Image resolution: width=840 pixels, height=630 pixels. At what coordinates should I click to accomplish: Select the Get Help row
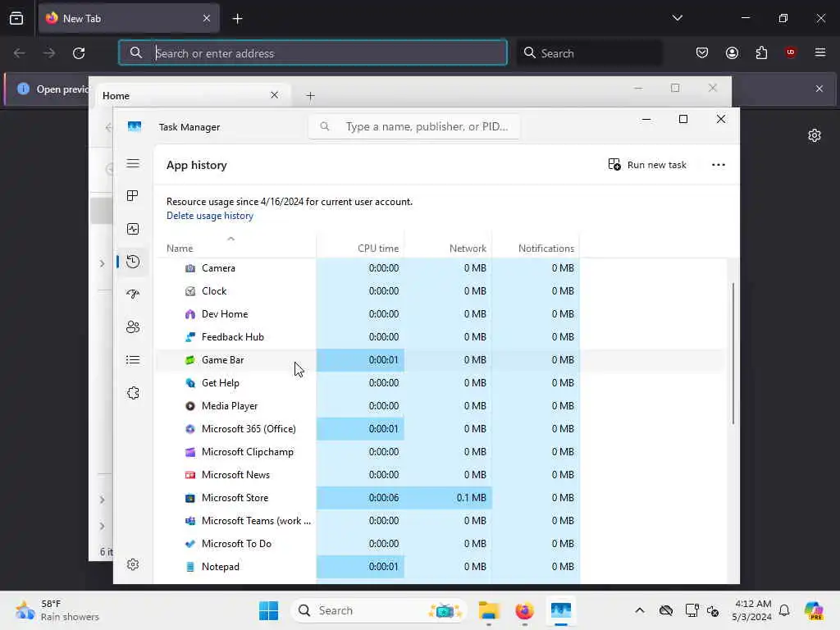pos(441,383)
